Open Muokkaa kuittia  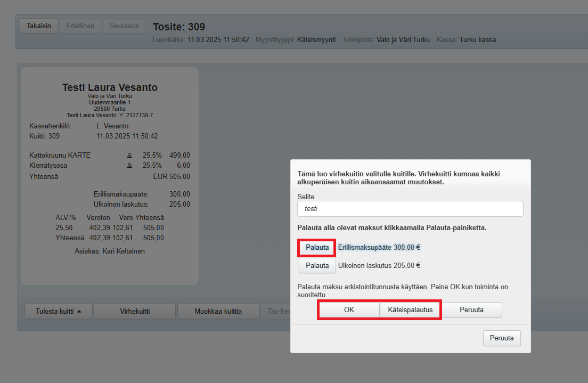[218, 311]
